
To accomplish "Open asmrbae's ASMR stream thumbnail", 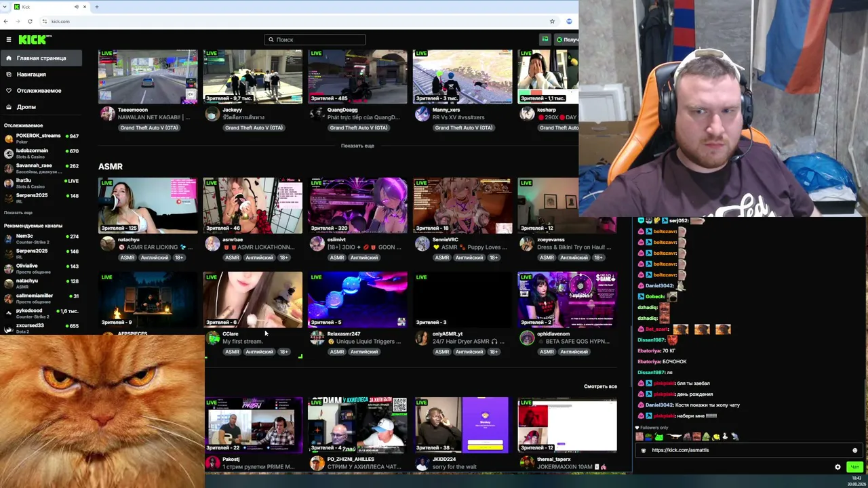I will (x=253, y=205).
